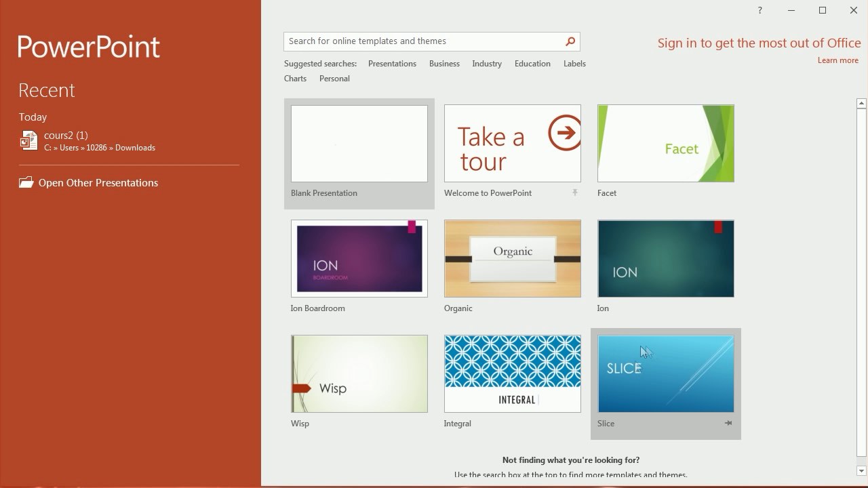
Task: Click the Open Other Presentations folder icon
Action: [26, 182]
